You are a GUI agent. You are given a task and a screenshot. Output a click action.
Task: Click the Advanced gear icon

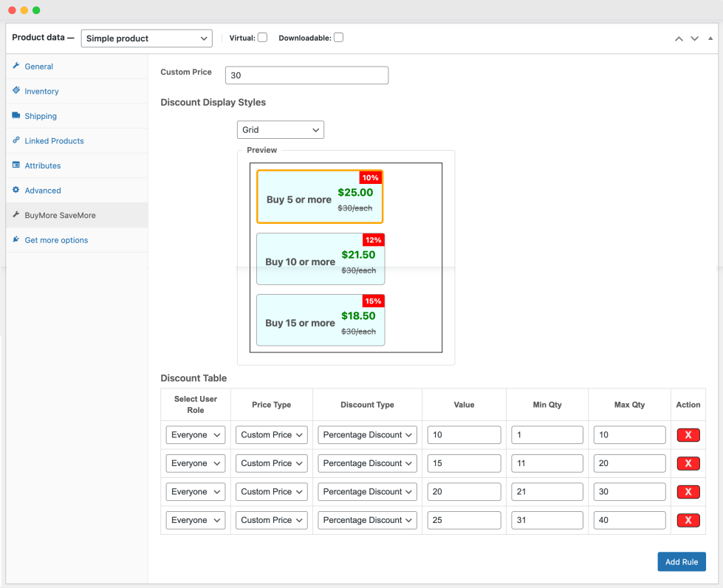pos(16,190)
